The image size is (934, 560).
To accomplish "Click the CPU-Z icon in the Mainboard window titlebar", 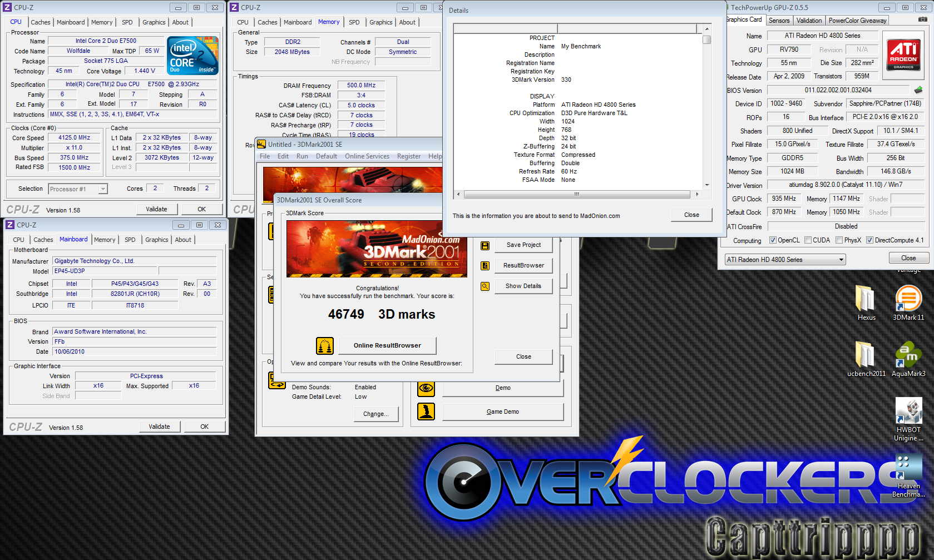I will point(9,225).
